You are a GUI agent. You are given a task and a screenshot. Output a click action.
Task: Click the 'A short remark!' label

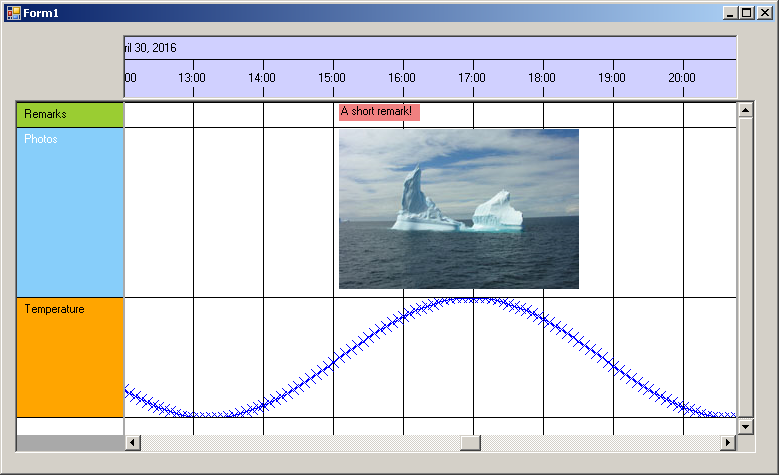(379, 111)
